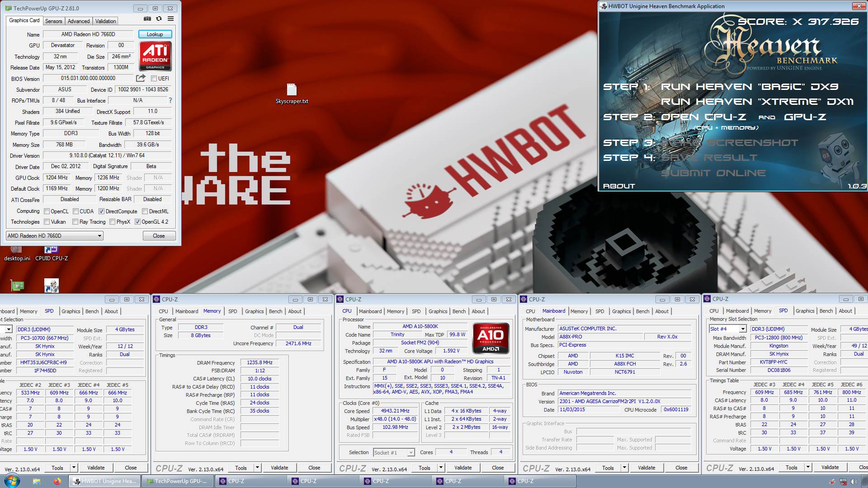
Task: Toggle the Ray Tracing checkbox
Action: 75,222
